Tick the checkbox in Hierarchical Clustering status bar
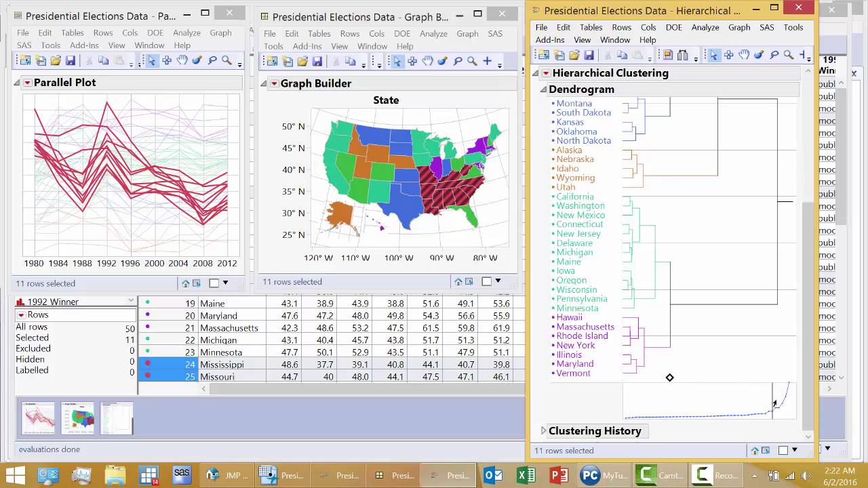The image size is (868, 488). pyautogui.click(x=783, y=450)
